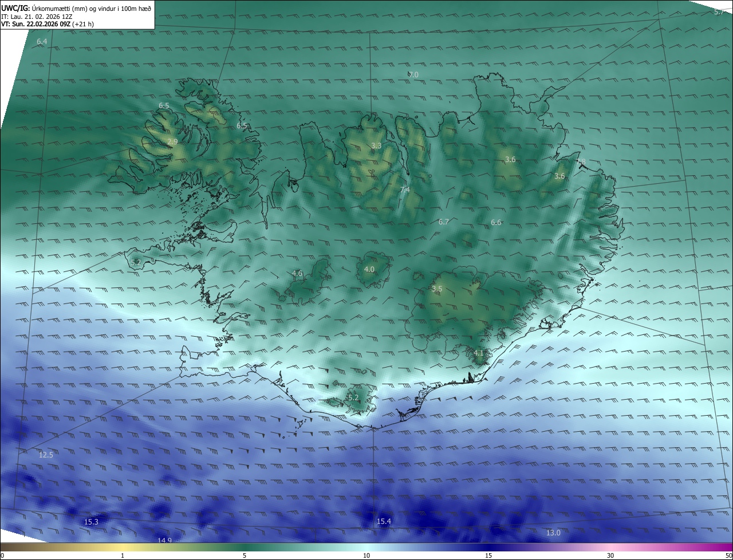
Task: Pick the 7.4 value label on the map
Action: (x=405, y=190)
